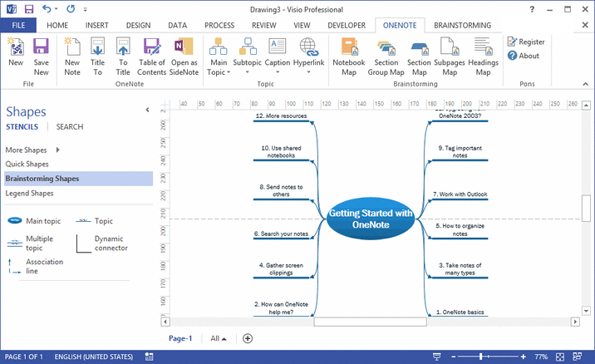Viewport: 595px width, 364px height.
Task: Select SEARCH in the Shapes pane
Action: (x=70, y=127)
